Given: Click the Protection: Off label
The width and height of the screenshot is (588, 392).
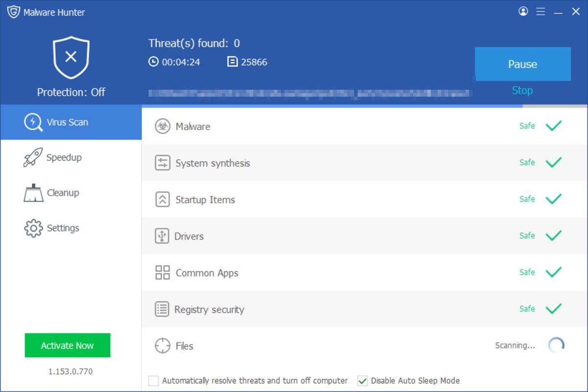Looking at the screenshot, I should point(71,92).
